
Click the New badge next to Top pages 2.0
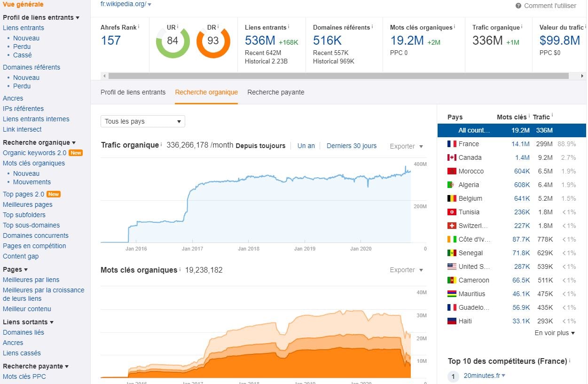(x=54, y=194)
